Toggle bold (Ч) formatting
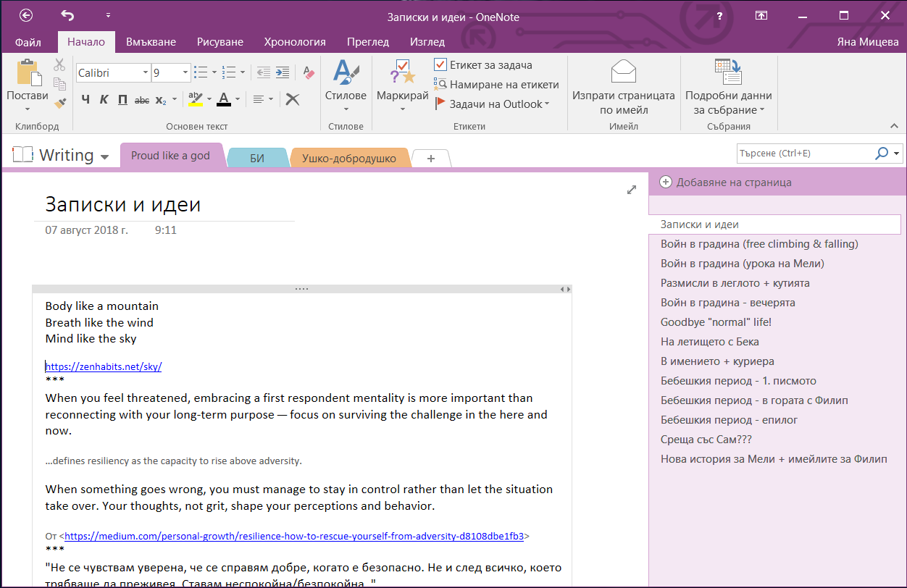 click(85, 99)
